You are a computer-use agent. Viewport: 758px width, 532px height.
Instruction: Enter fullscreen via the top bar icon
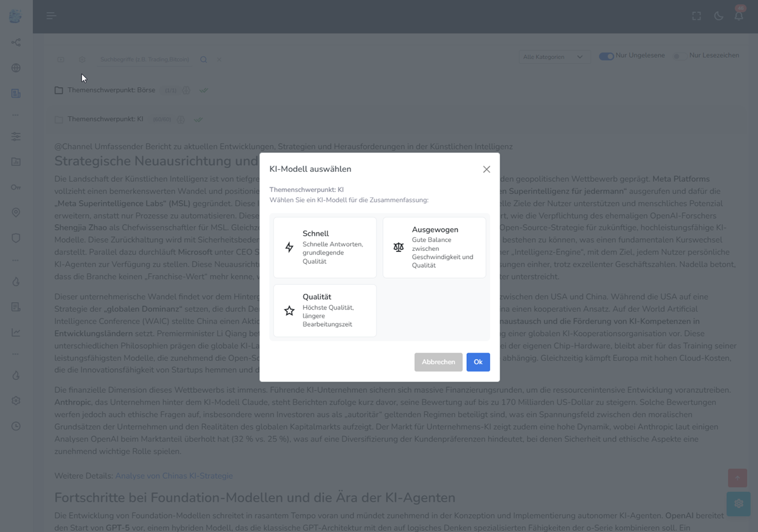click(697, 16)
